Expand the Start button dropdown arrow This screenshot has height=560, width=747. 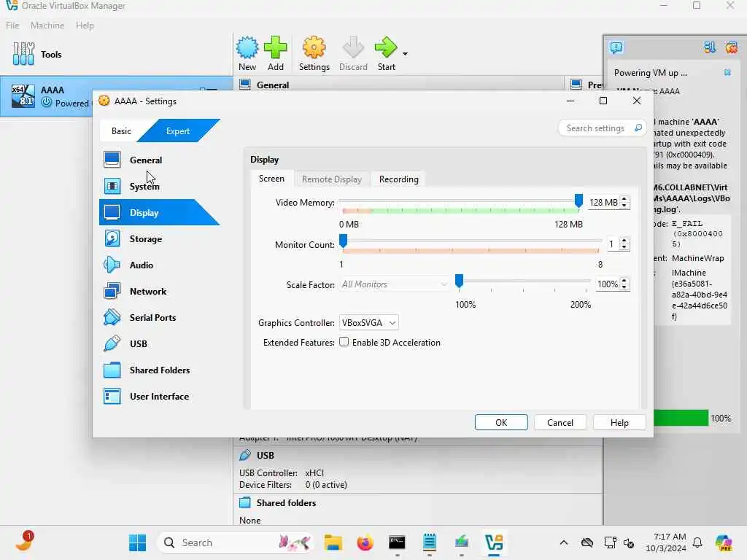[405, 54]
